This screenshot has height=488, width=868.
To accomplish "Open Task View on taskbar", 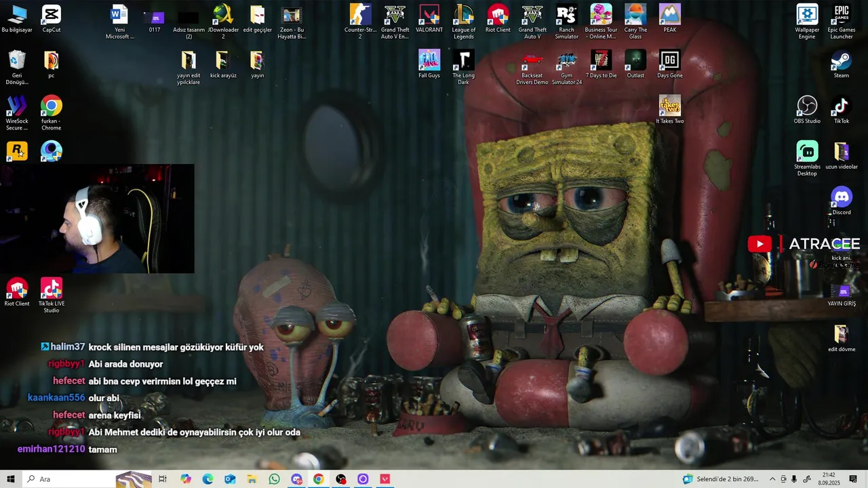I will click(163, 479).
